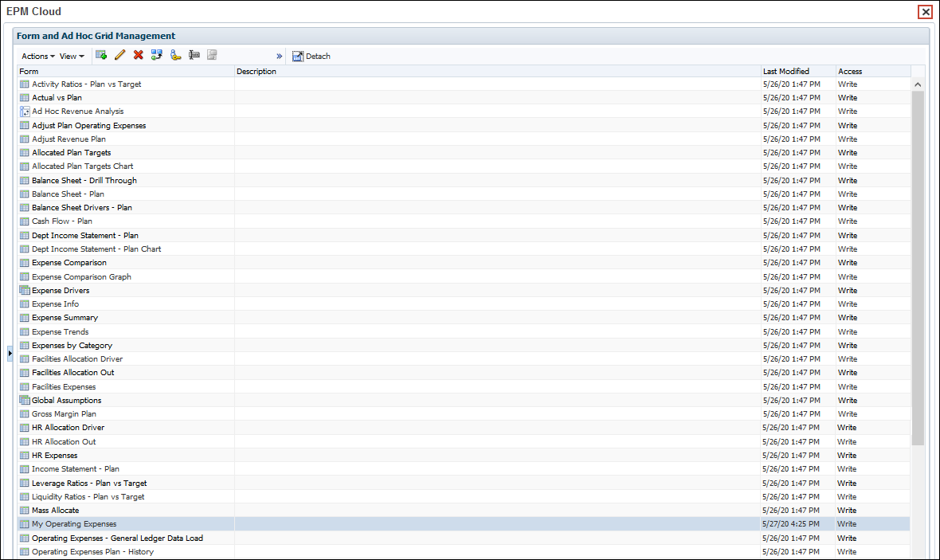Click the form icon beside Activity Ratios - Plan vs Target
The image size is (940, 560).
tap(25, 84)
